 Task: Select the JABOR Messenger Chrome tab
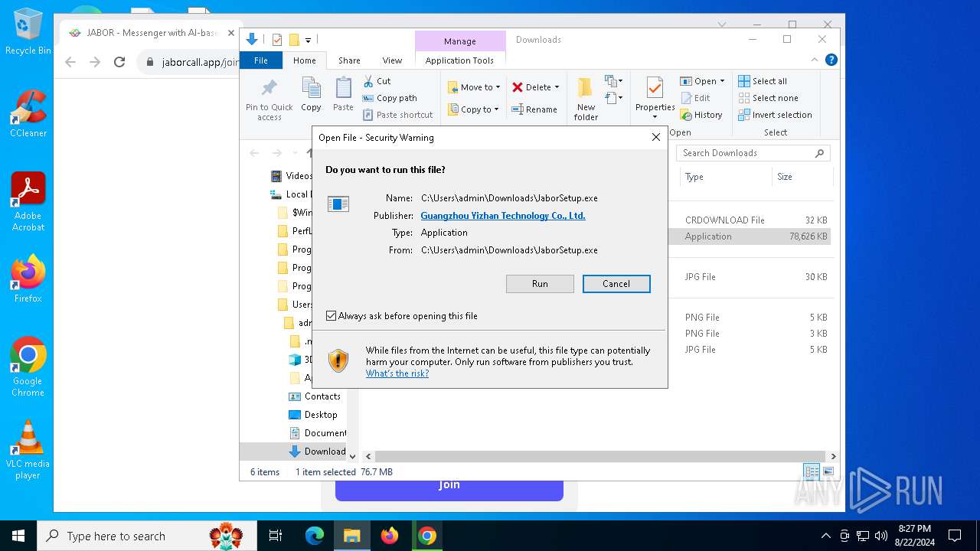[x=152, y=33]
